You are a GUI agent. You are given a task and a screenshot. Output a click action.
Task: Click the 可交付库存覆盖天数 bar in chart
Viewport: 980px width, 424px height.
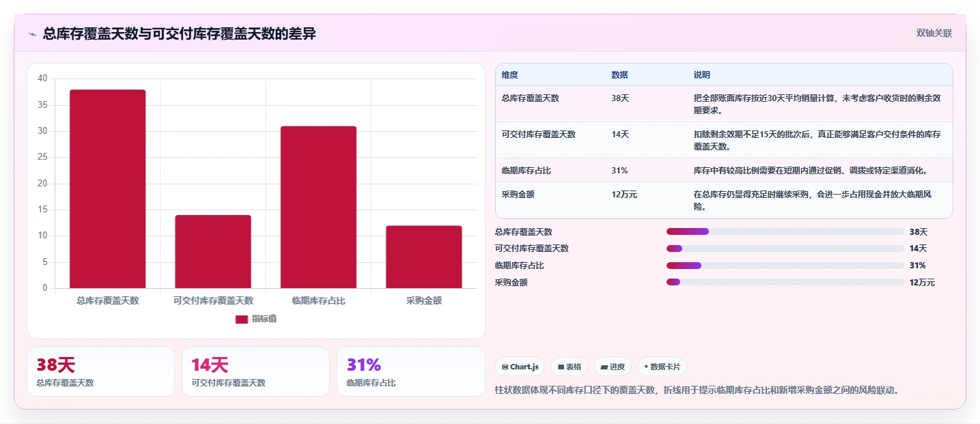[213, 252]
